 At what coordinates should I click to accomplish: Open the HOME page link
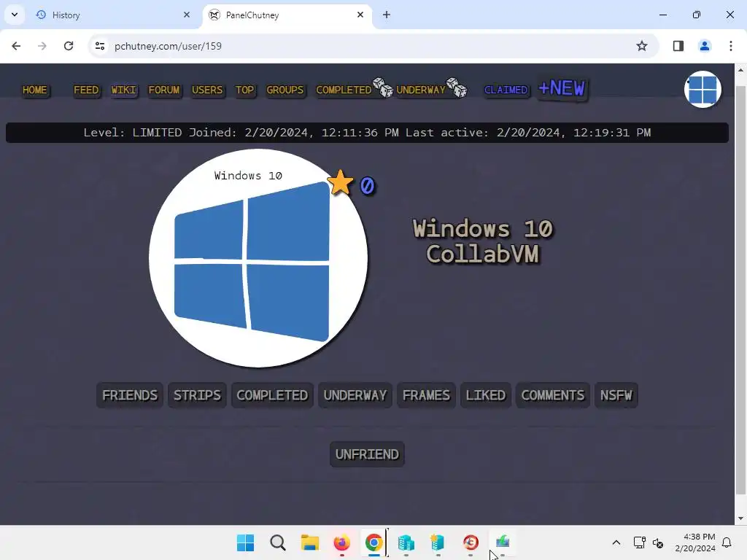tap(35, 90)
